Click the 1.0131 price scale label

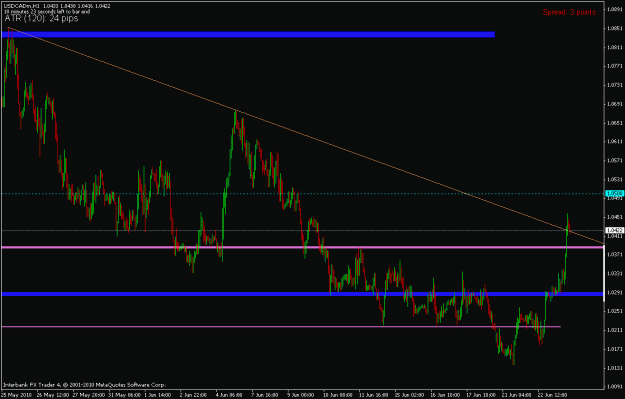click(x=615, y=368)
